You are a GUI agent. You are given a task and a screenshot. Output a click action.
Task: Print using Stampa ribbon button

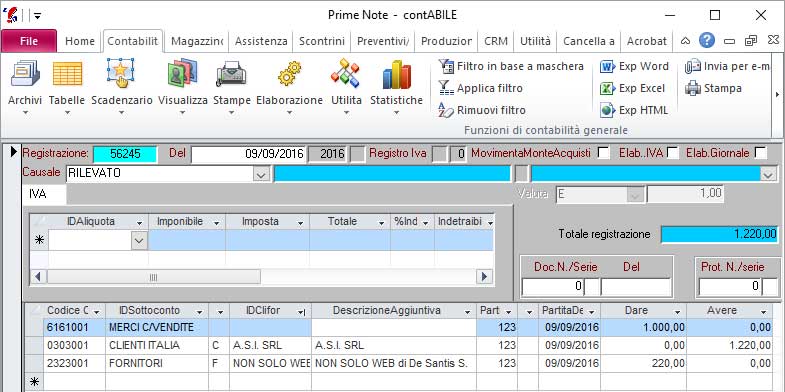[x=713, y=88]
